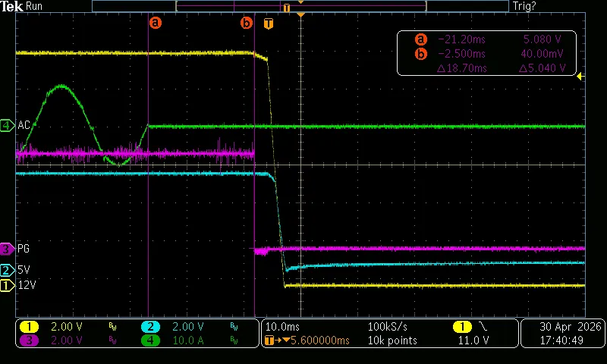Click channel 2 cyan badge in readout
Image resolution: width=607 pixels, height=364 pixels.
150,327
